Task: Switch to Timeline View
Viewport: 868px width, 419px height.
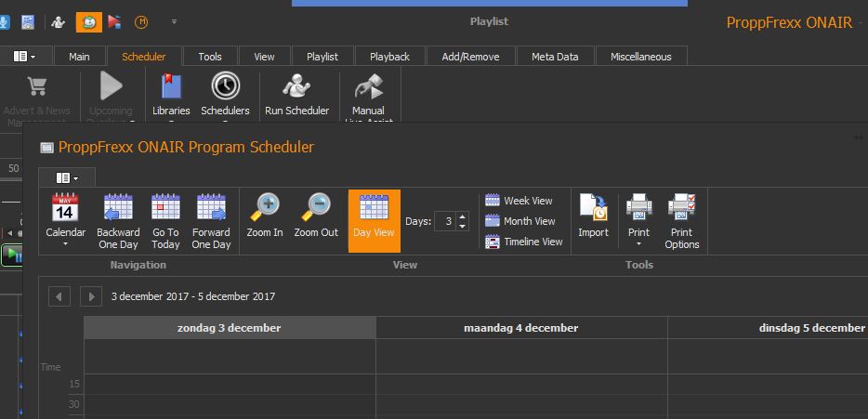Action: (x=523, y=242)
